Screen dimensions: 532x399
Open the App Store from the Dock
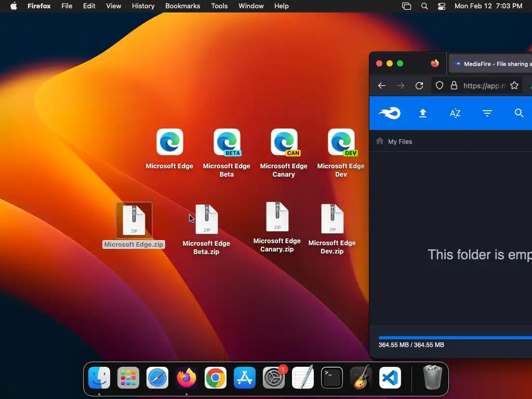click(245, 378)
